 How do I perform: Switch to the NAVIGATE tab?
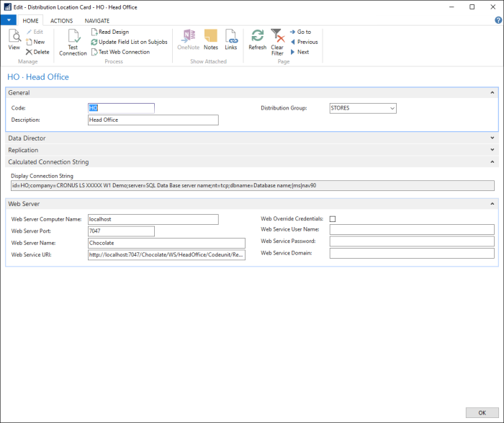click(97, 21)
